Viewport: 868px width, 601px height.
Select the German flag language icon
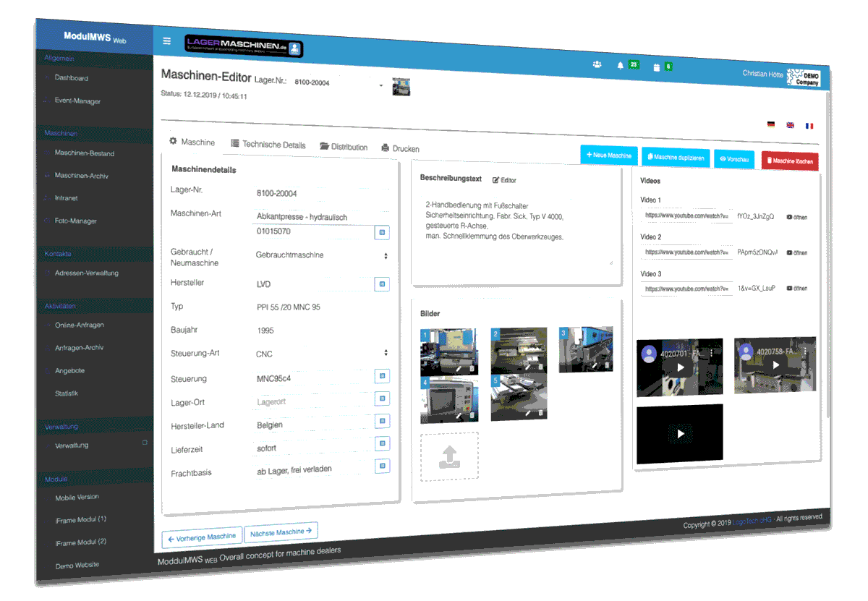pos(771,124)
